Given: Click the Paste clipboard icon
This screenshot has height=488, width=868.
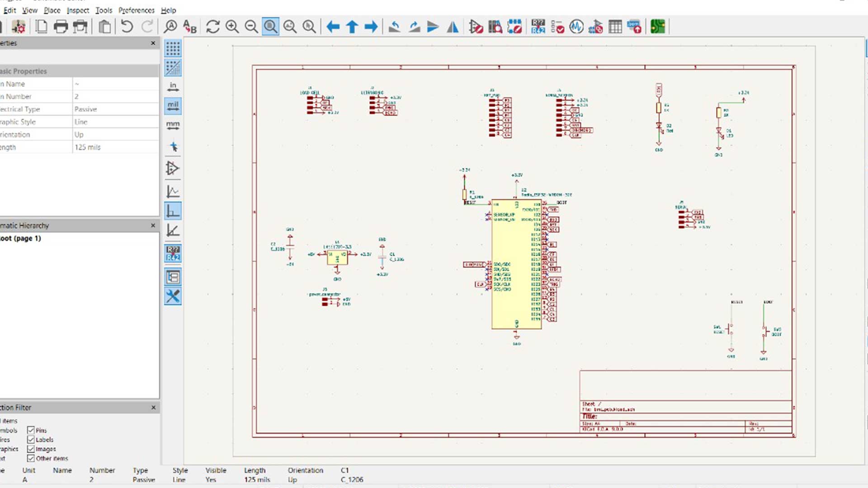Looking at the screenshot, I should coord(105,27).
